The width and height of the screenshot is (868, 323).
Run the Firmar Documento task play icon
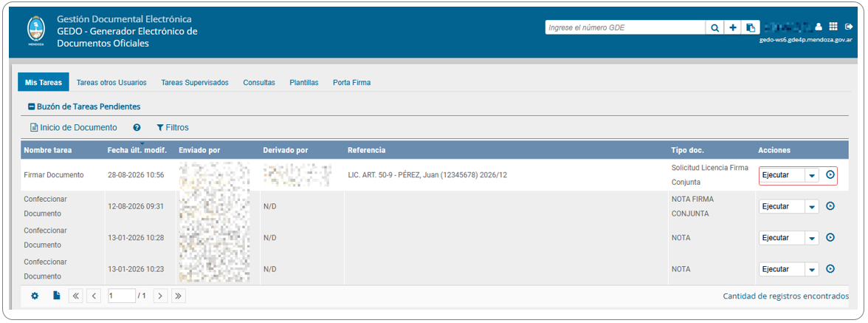(x=830, y=174)
